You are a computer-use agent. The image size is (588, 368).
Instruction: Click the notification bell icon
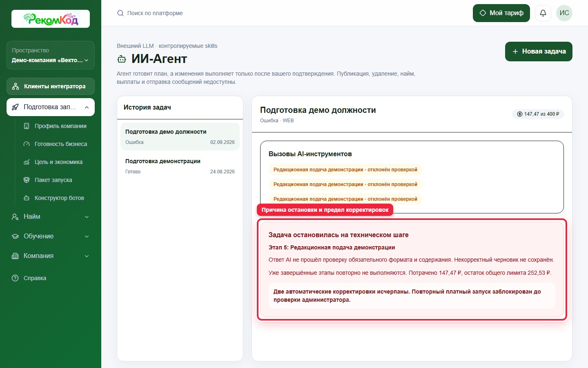pyautogui.click(x=543, y=13)
